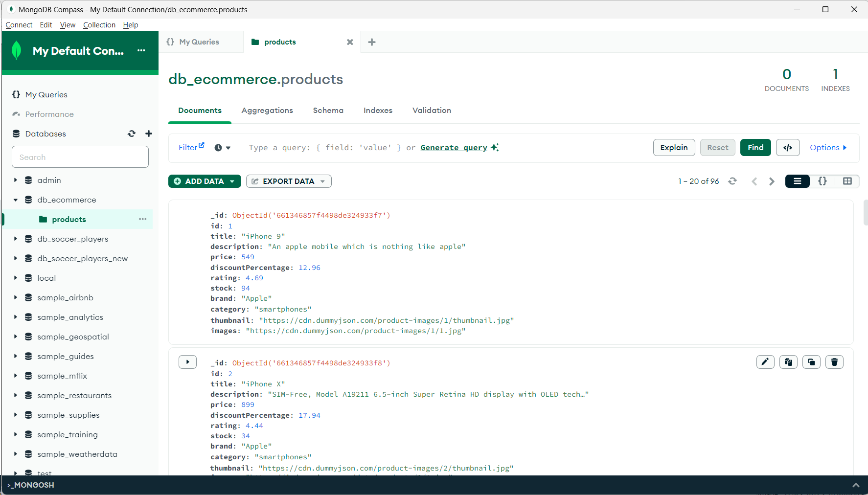The image size is (868, 495).
Task: Select the sample_weatherdata database
Action: coord(77,454)
